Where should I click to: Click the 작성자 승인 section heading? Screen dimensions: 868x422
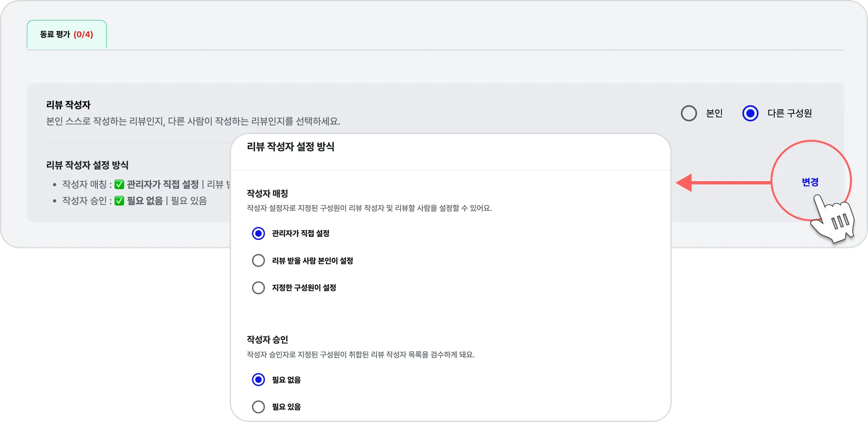[x=267, y=340]
